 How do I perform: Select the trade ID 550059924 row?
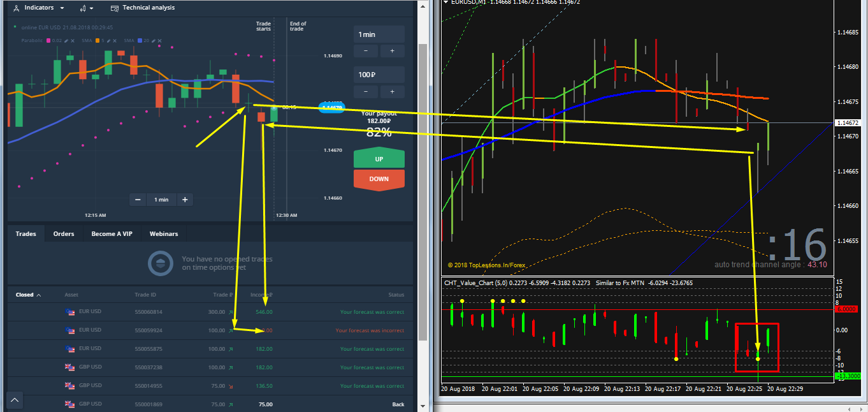(x=210, y=330)
